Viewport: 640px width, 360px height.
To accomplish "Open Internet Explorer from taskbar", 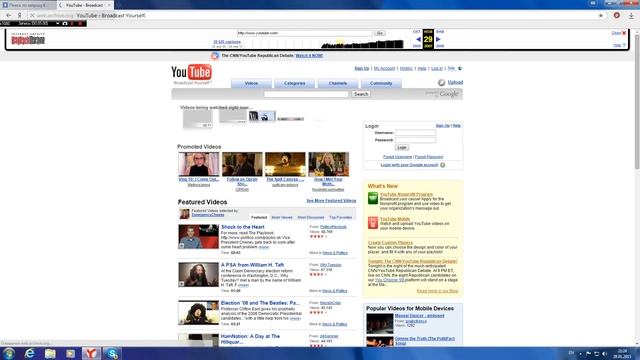I will (29, 353).
